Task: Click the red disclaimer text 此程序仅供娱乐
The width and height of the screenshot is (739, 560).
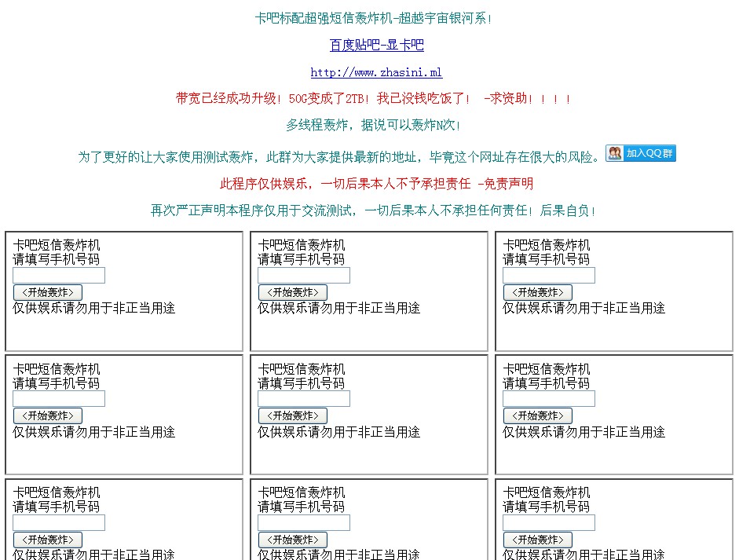Action: coord(377,184)
